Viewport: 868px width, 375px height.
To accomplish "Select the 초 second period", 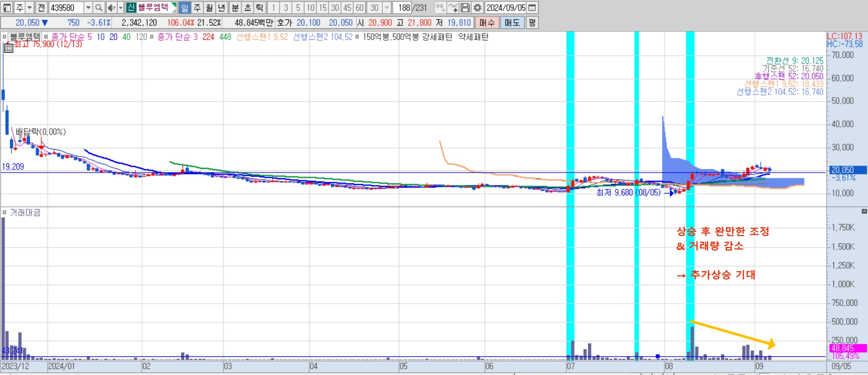I will (x=247, y=8).
